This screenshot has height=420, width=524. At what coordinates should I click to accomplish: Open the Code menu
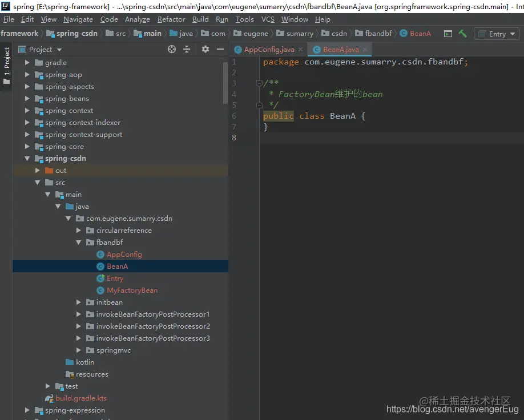click(x=109, y=19)
